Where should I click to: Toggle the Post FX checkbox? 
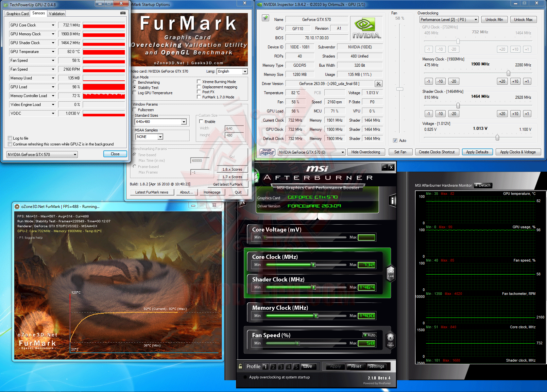(199, 92)
